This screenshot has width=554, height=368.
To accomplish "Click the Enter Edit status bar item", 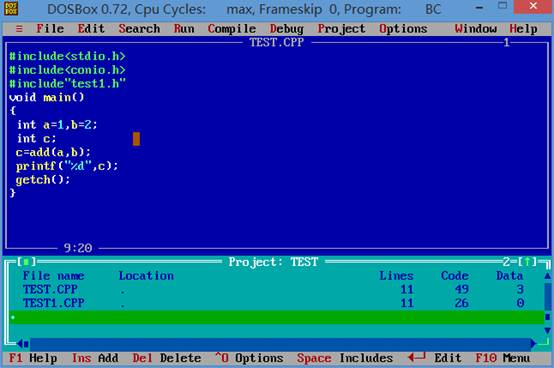I will point(435,358).
